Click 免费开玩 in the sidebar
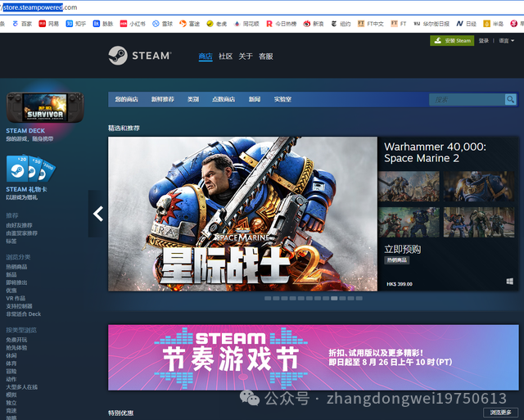 [16, 340]
